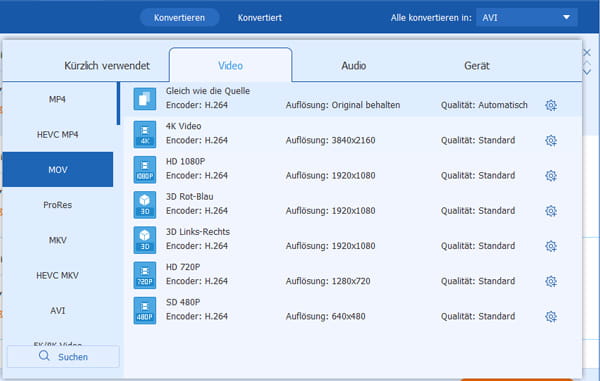The width and height of the screenshot is (600, 381).
Task: Click the 3D Links-Rechts cube icon
Action: pos(145,240)
